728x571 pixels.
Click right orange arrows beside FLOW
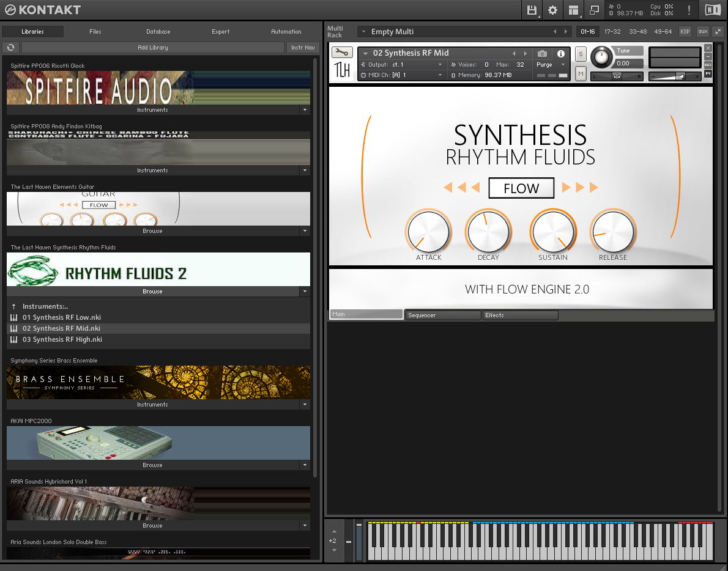point(580,188)
